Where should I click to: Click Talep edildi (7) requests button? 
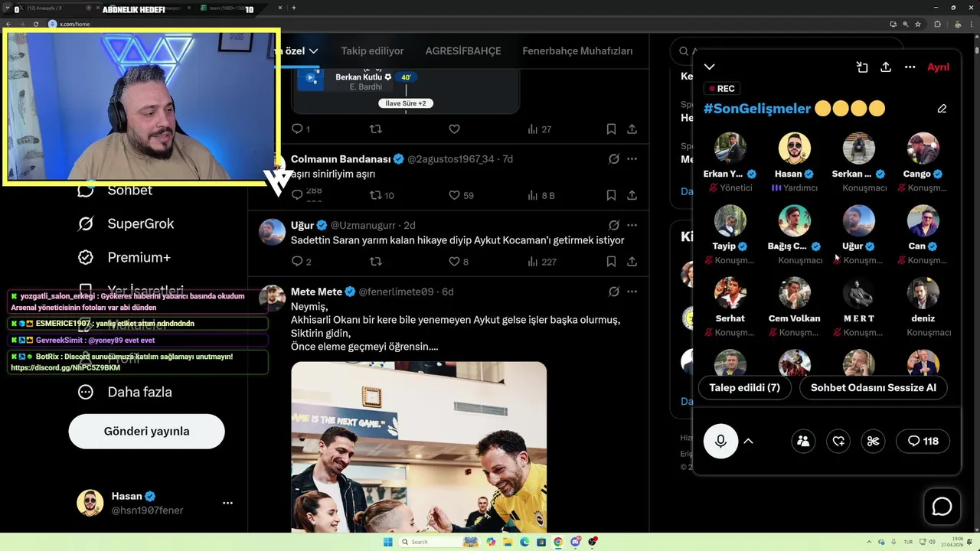tap(744, 388)
